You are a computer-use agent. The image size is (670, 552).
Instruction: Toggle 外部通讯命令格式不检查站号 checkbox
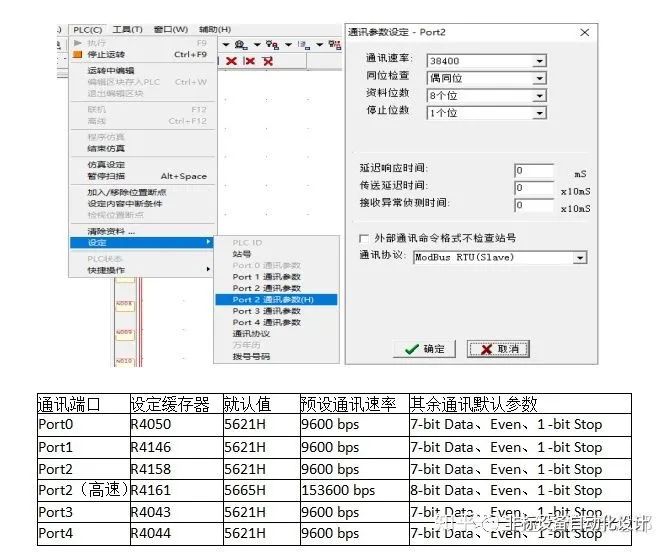364,238
